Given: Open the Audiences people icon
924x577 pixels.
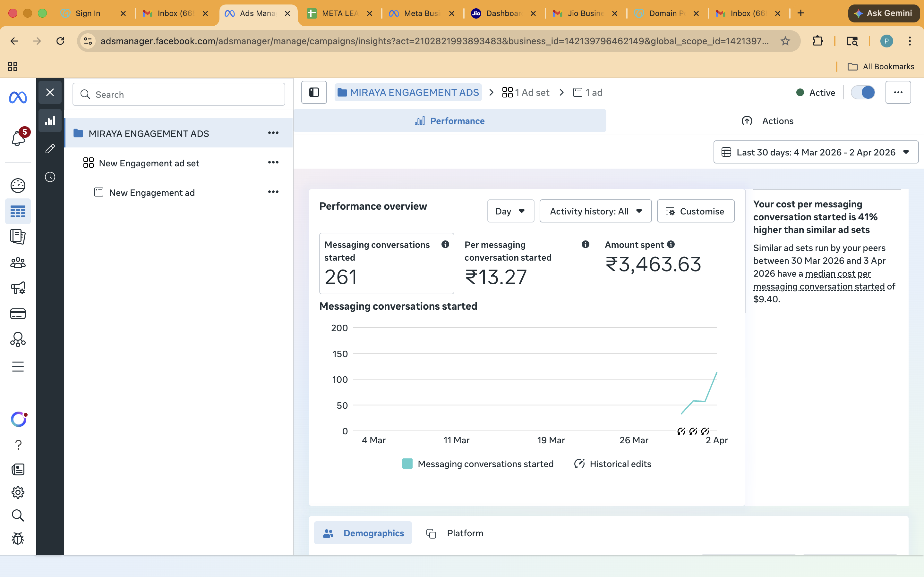Looking at the screenshot, I should [x=18, y=263].
